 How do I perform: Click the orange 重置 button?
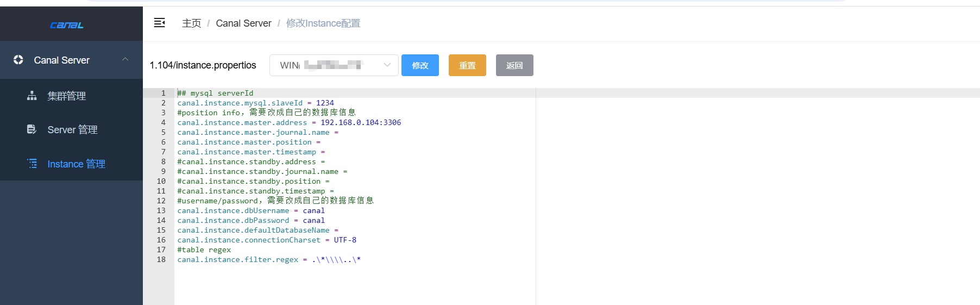click(x=467, y=65)
